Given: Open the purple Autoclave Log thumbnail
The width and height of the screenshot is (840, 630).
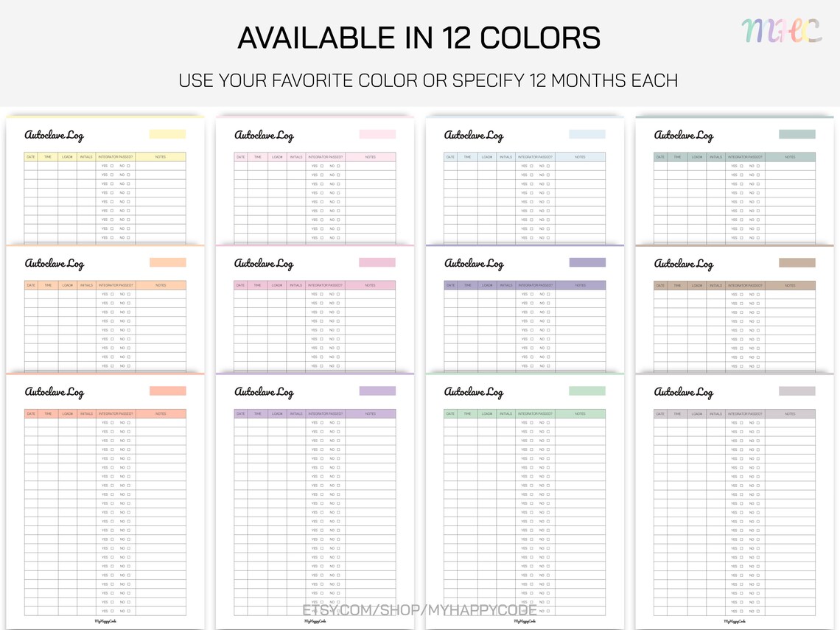Looking at the screenshot, I should 525,309.
